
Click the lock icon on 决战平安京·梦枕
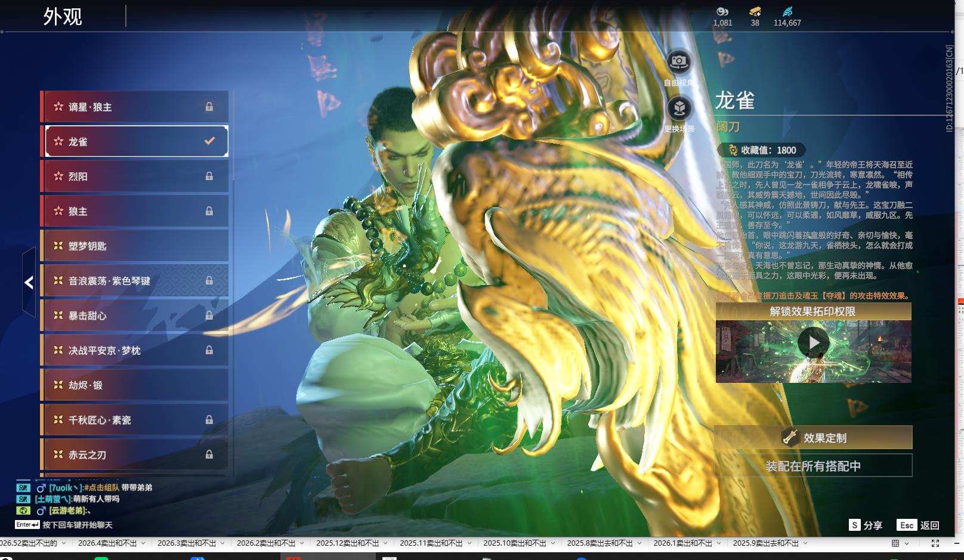click(209, 350)
